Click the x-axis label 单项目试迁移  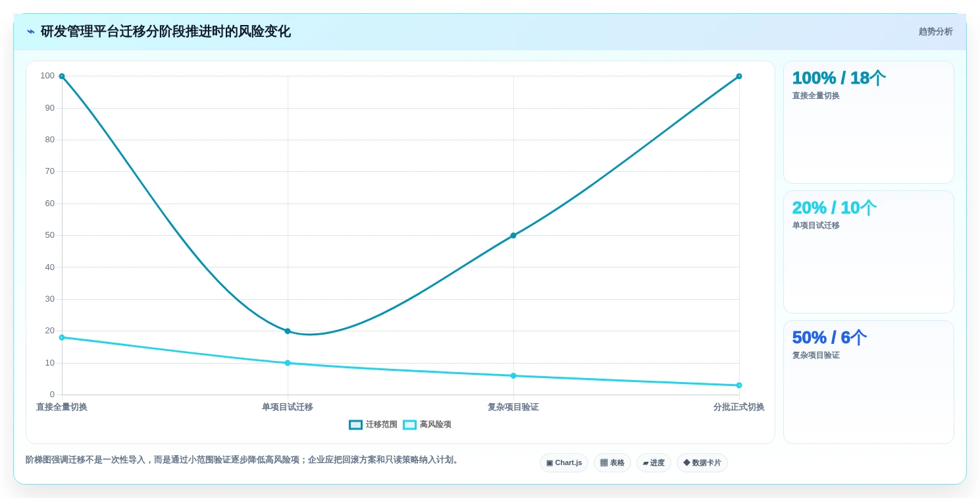288,407
